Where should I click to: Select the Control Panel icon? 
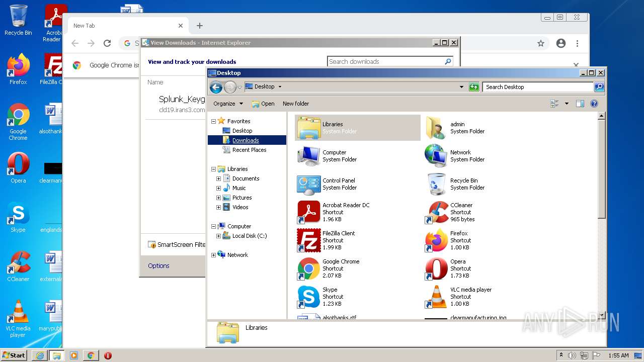308,184
